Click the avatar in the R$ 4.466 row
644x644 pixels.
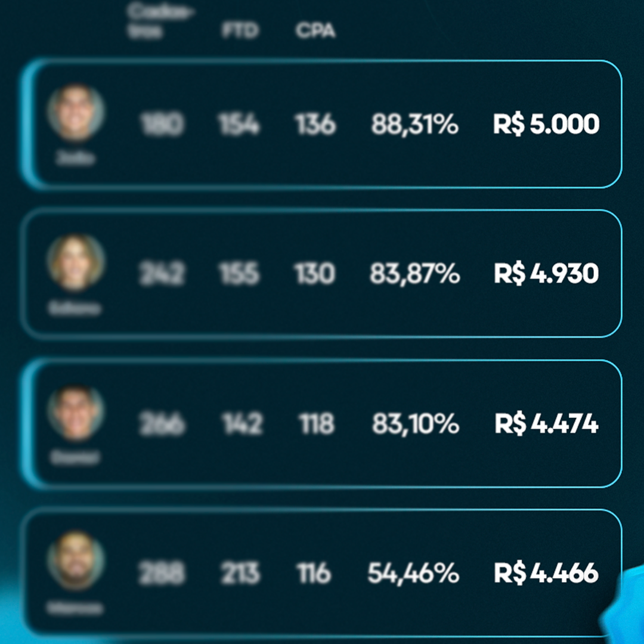click(x=76, y=561)
